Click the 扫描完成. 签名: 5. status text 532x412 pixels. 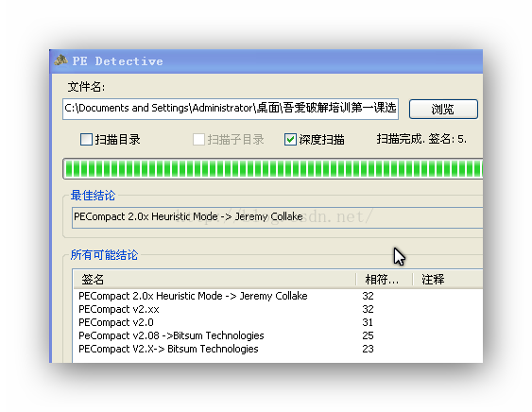pos(421,139)
